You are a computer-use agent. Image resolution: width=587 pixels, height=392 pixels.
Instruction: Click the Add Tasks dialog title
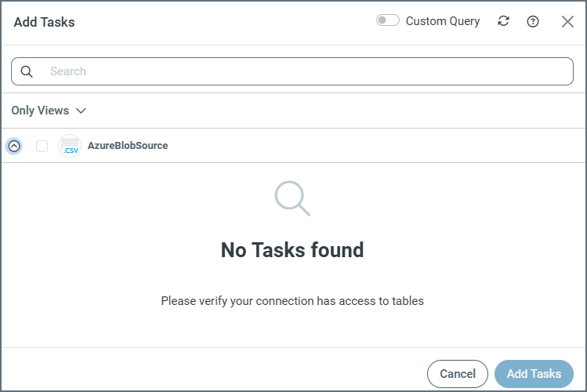45,22
